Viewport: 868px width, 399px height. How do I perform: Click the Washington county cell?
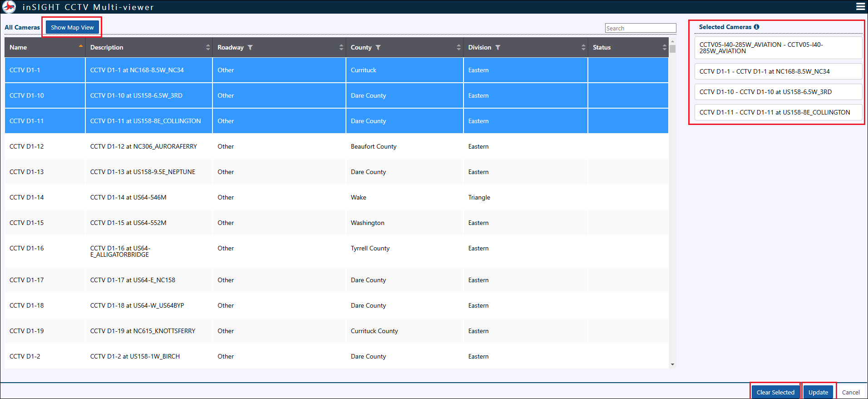367,223
